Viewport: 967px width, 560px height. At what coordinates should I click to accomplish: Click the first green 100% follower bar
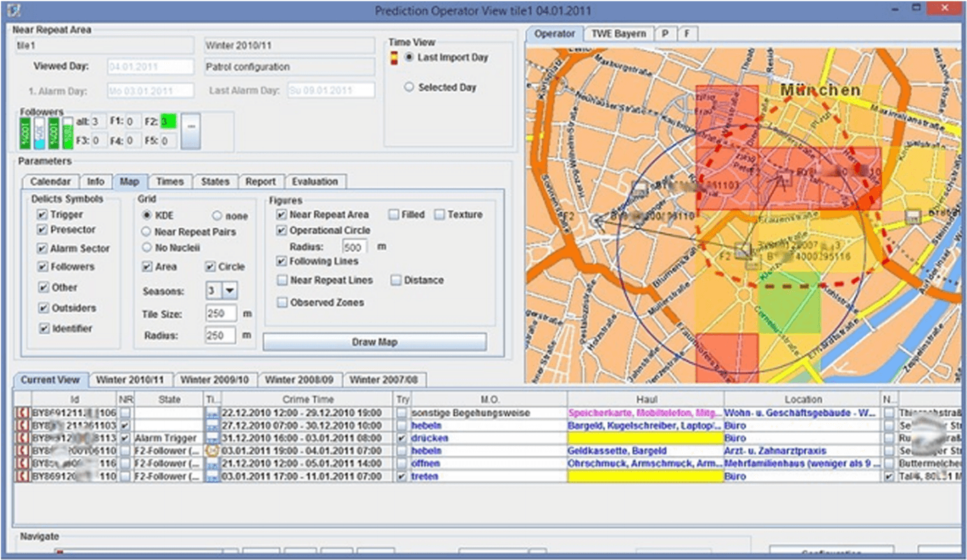(x=26, y=133)
